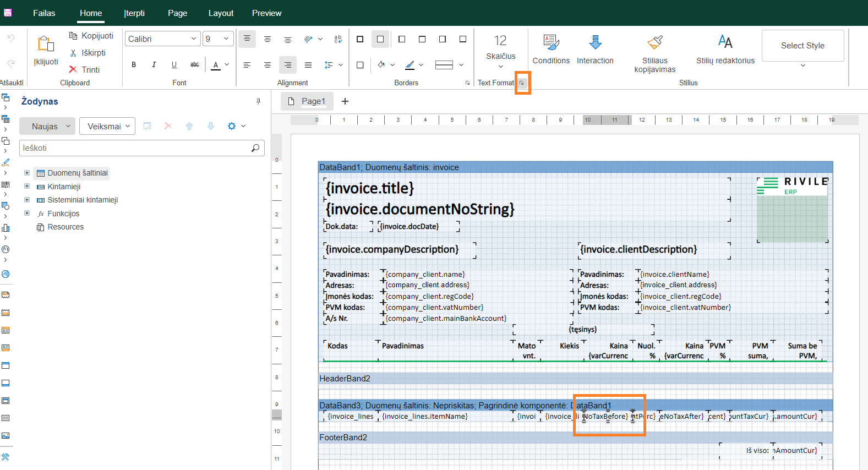Viewport: 868px width, 470px height.
Task: Click the font color swatch button
Action: coord(216,65)
